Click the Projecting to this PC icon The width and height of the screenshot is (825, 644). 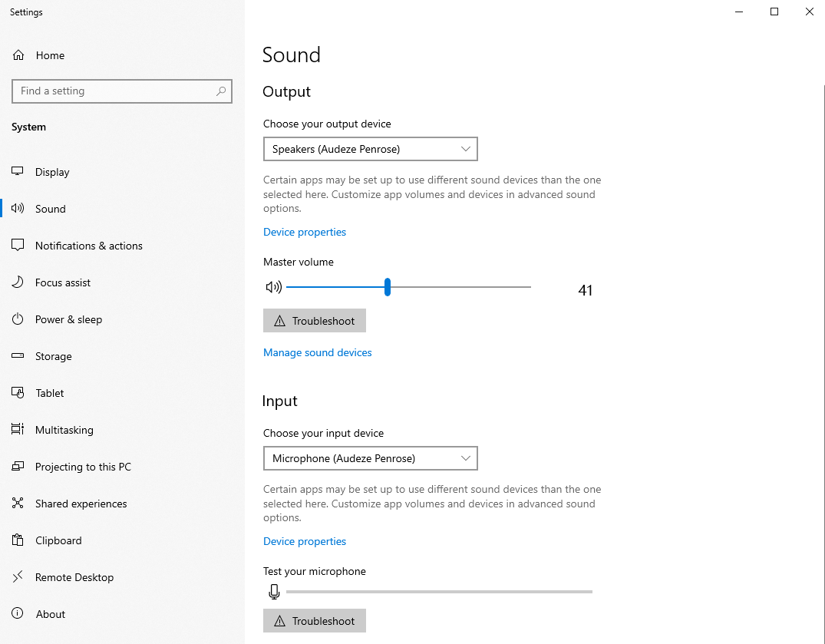[x=18, y=466]
